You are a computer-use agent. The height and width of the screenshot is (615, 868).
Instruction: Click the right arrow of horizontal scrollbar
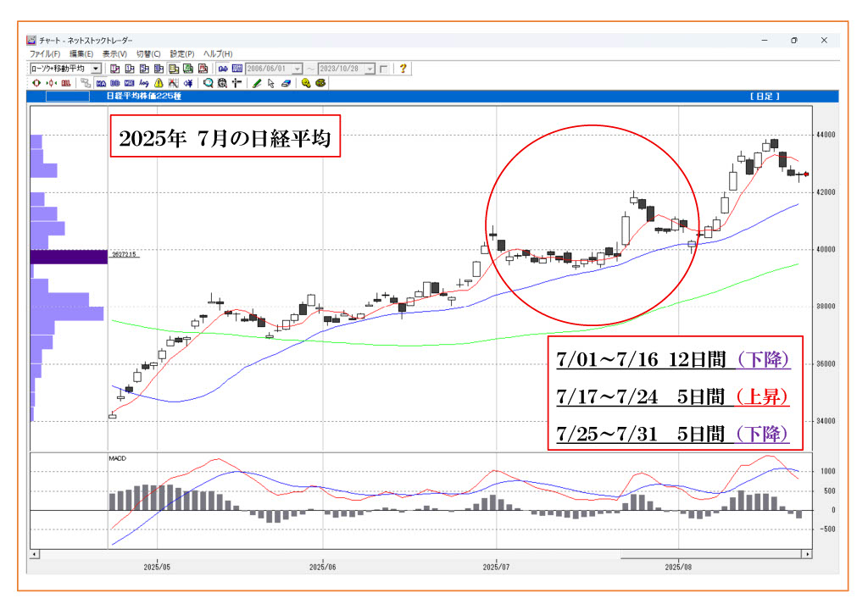[x=808, y=553]
